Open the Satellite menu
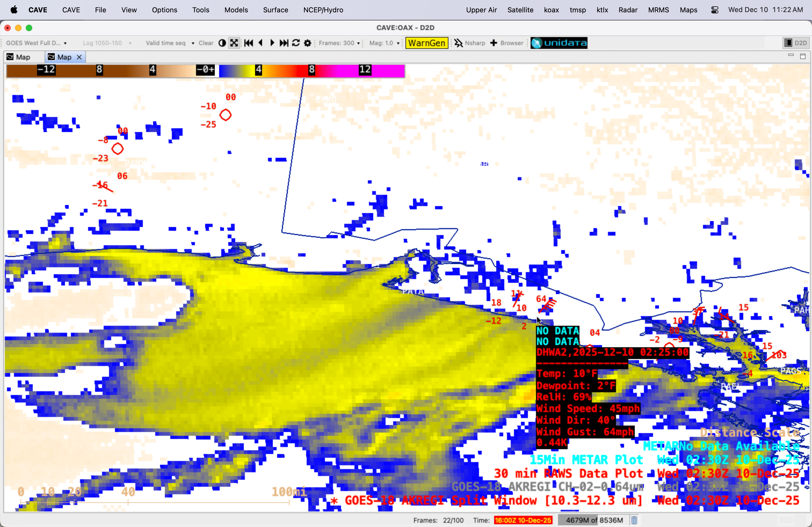Image resolution: width=812 pixels, height=527 pixels. coord(520,10)
